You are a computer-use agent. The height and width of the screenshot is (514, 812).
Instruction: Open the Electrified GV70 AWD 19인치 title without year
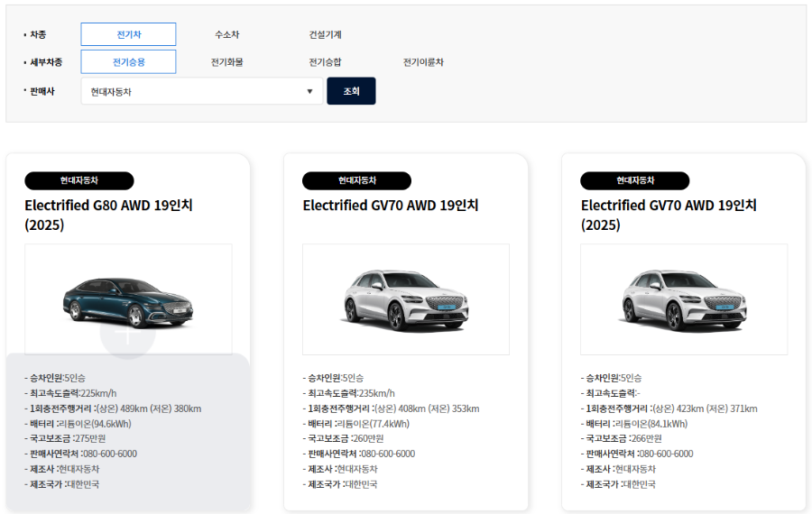tap(391, 206)
